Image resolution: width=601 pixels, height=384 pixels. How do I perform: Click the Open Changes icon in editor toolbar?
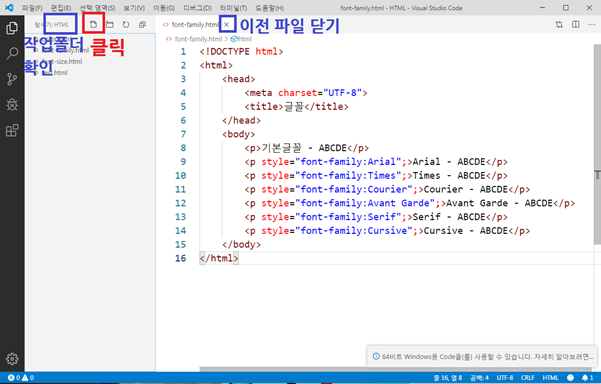(x=559, y=25)
